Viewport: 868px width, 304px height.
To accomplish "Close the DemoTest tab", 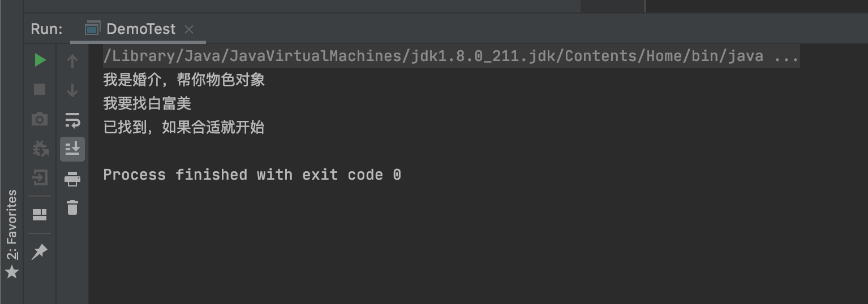I will [189, 29].
